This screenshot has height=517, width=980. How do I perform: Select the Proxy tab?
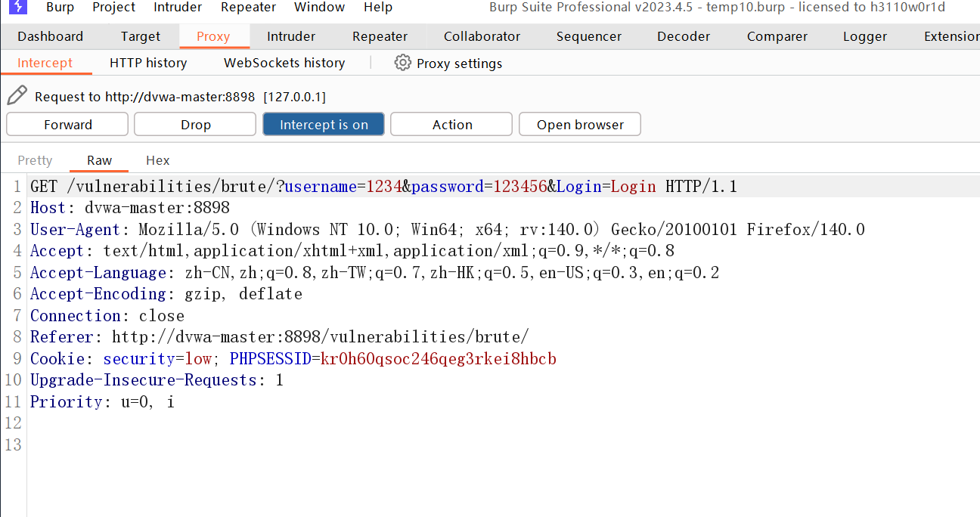coord(213,36)
